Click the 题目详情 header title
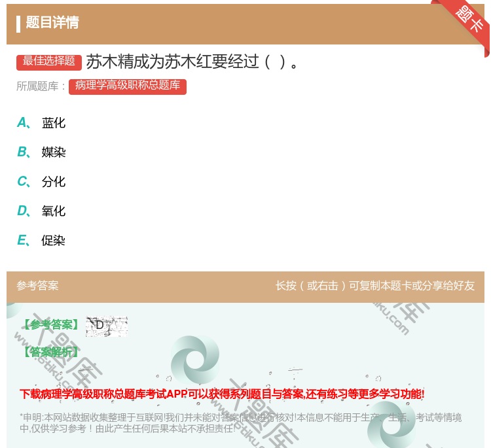 52,22
